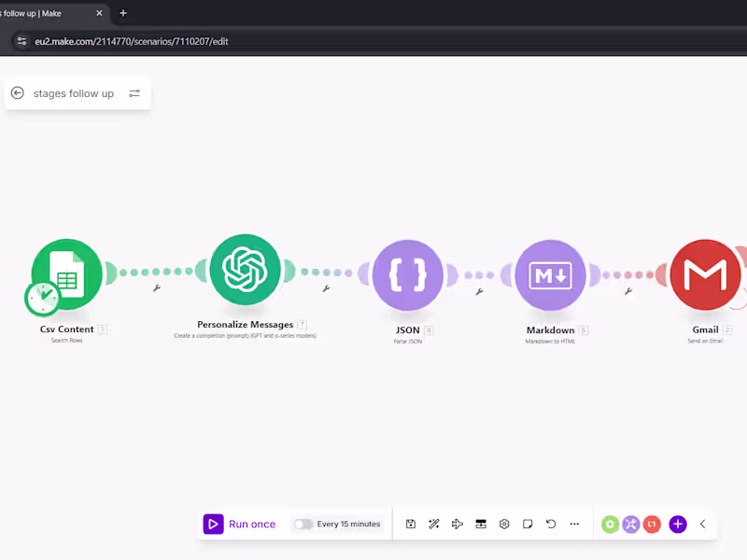Select the Markdown to HTML module
Screen dimensions: 747x560
coord(550,274)
